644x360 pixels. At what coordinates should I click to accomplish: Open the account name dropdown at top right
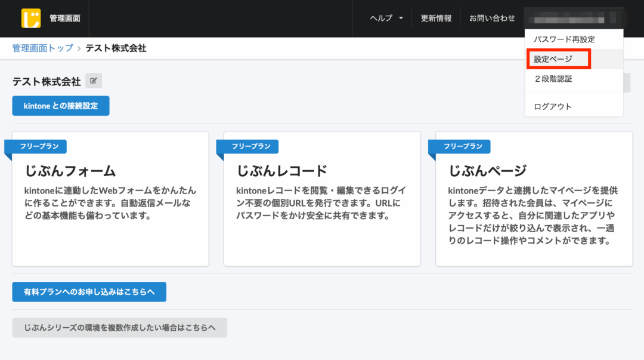[x=574, y=18]
